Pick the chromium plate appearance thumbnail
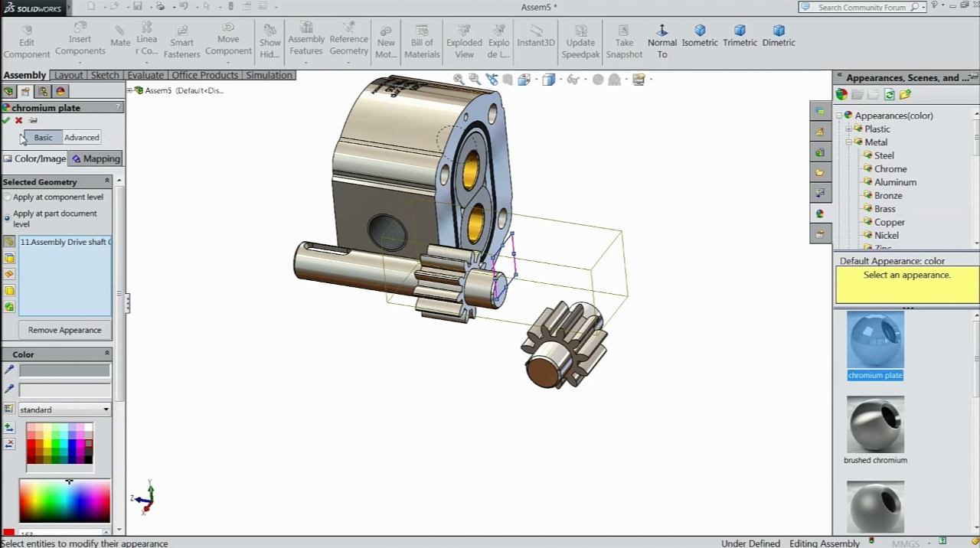 tap(875, 341)
